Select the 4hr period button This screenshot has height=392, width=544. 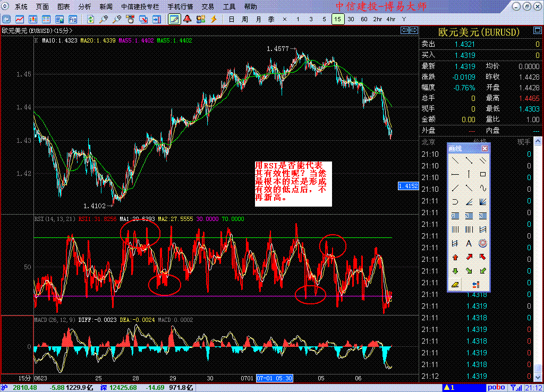click(x=390, y=20)
